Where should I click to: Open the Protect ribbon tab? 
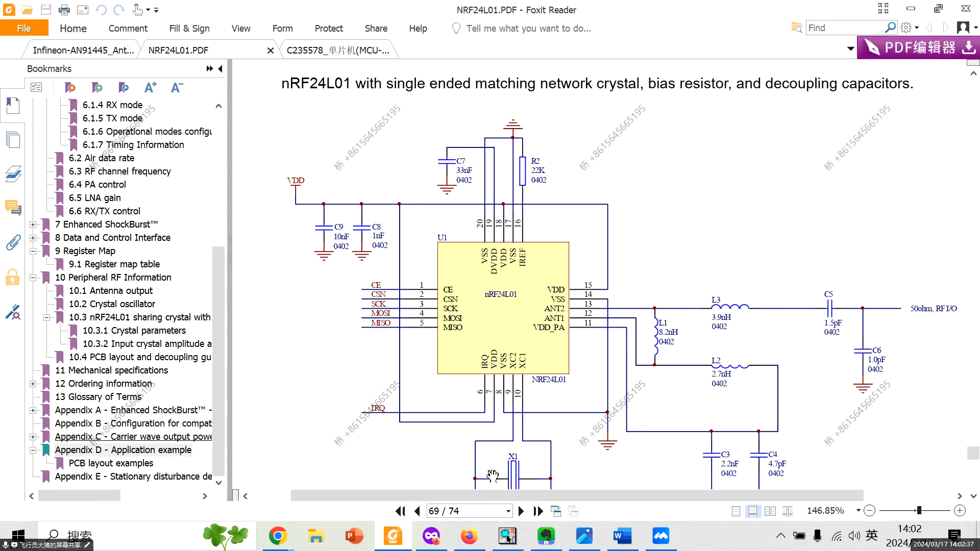pos(329,28)
